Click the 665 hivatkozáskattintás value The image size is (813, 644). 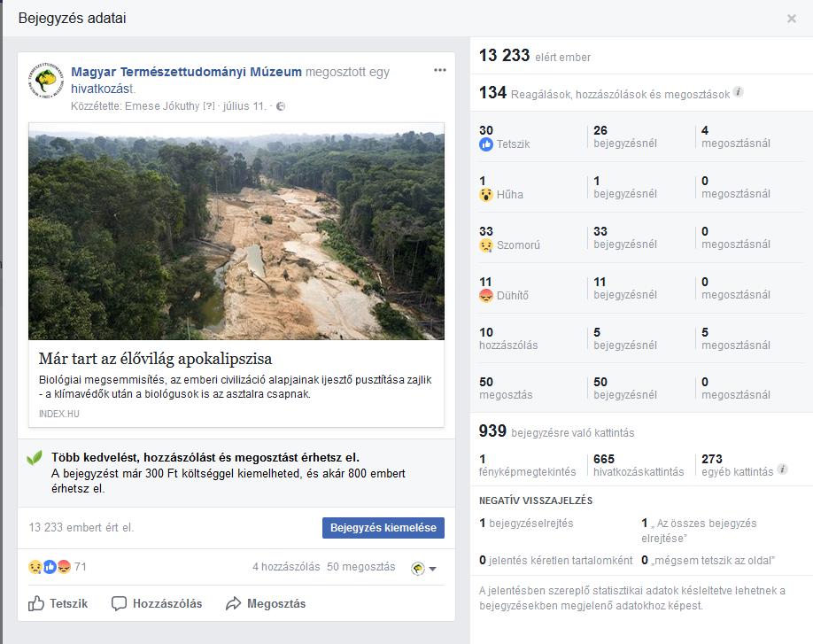pyautogui.click(x=639, y=465)
